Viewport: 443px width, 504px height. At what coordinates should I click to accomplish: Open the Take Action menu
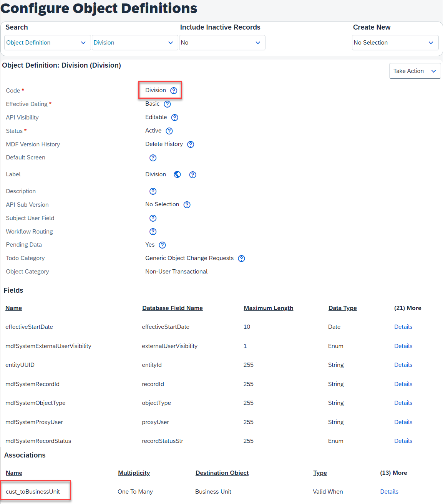click(x=415, y=71)
